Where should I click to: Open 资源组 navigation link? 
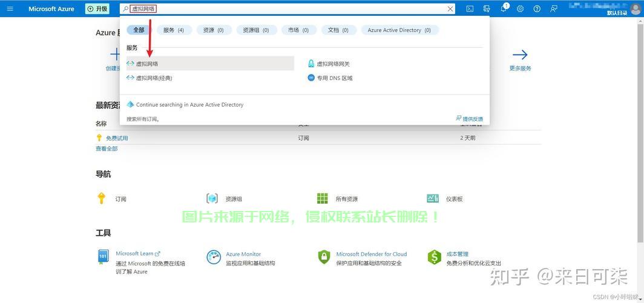234,199
